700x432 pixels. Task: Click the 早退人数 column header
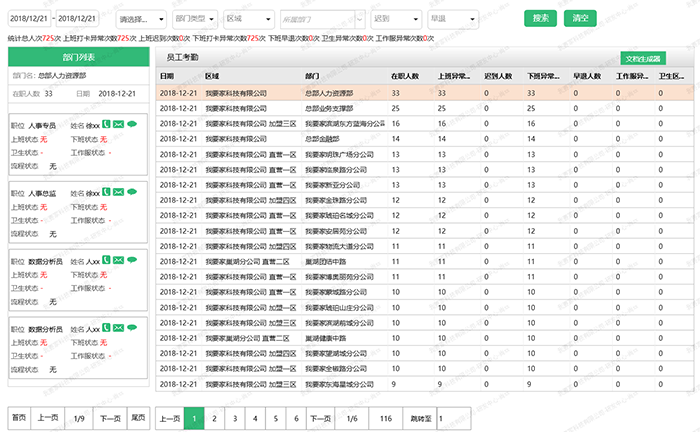point(587,76)
